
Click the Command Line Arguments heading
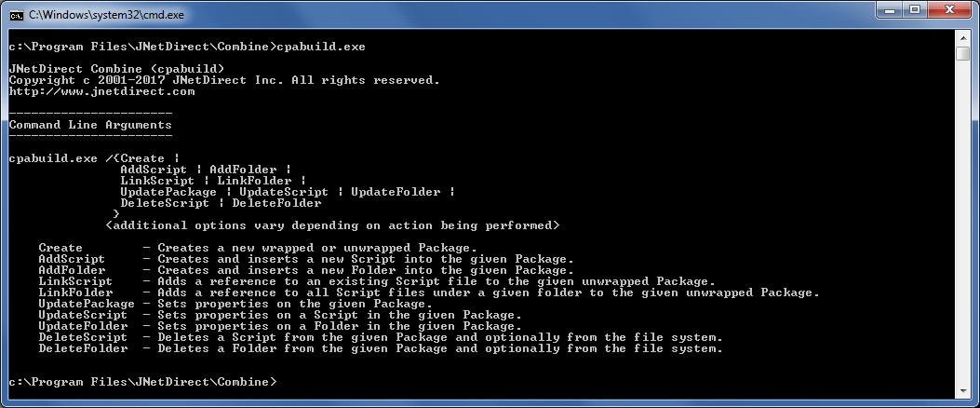pyautogui.click(x=90, y=125)
